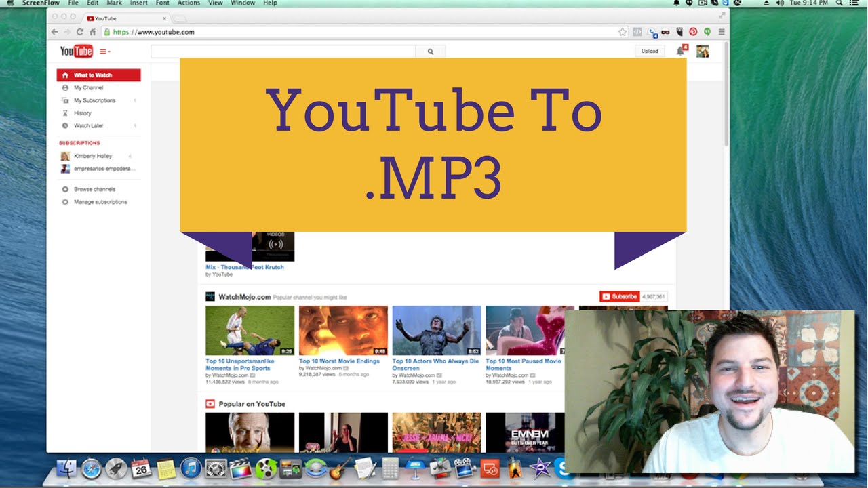
Task: Open the Actions menu
Action: pos(189,3)
